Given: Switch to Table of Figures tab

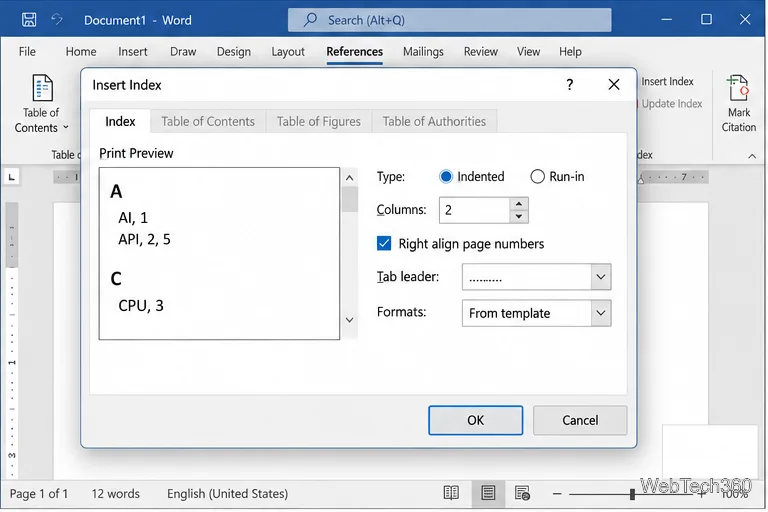Looking at the screenshot, I should [318, 121].
